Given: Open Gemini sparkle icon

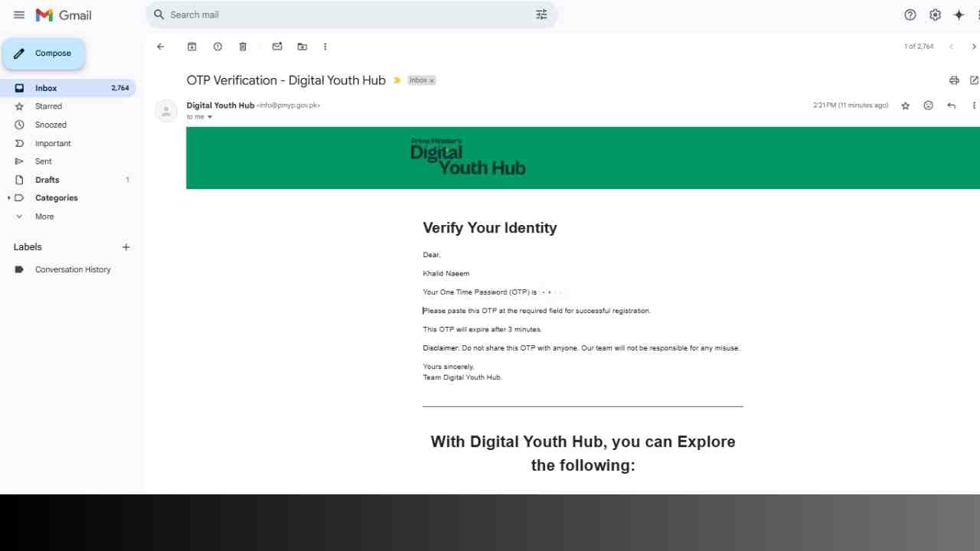Looking at the screenshot, I should [959, 15].
